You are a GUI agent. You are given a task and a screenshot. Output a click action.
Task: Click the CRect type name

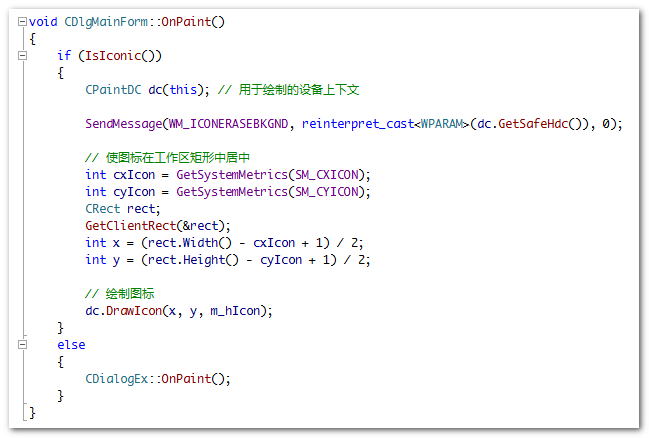(x=103, y=209)
